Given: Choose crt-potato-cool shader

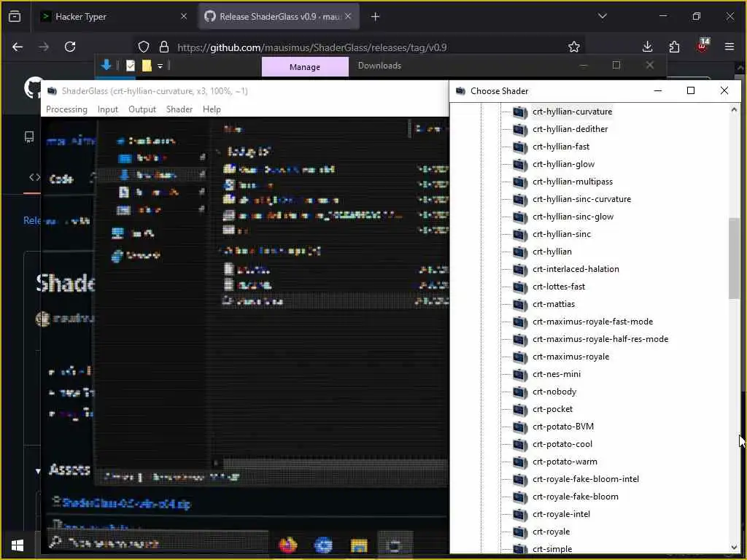Looking at the screenshot, I should coord(562,444).
